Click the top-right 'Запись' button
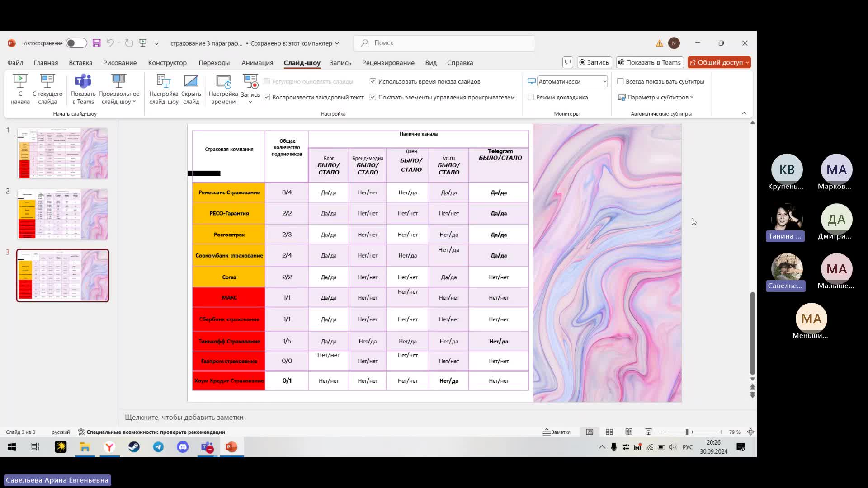 pos(594,62)
